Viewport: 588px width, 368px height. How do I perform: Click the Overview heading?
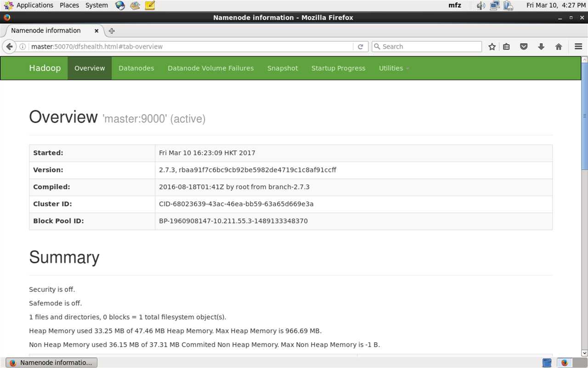pyautogui.click(x=63, y=117)
